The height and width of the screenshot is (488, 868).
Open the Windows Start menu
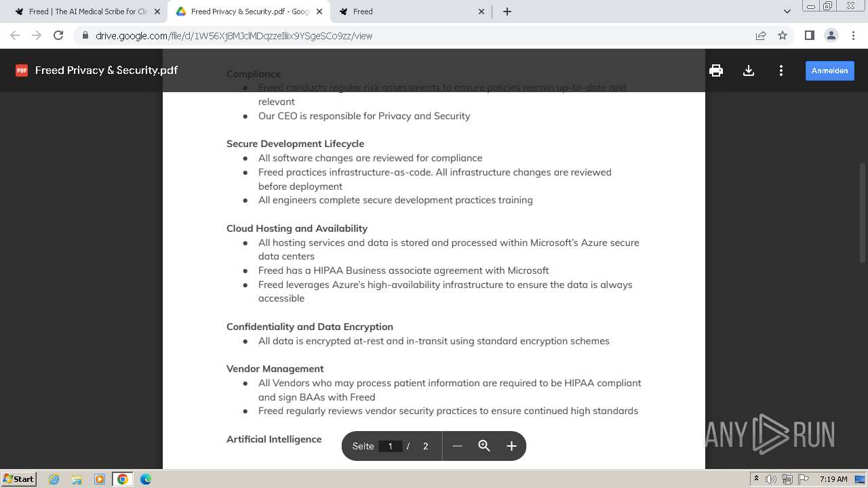click(x=18, y=479)
